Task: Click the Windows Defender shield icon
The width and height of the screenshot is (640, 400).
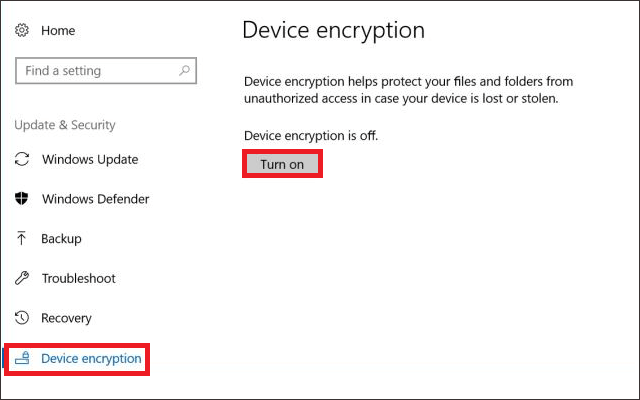Action: (22, 199)
